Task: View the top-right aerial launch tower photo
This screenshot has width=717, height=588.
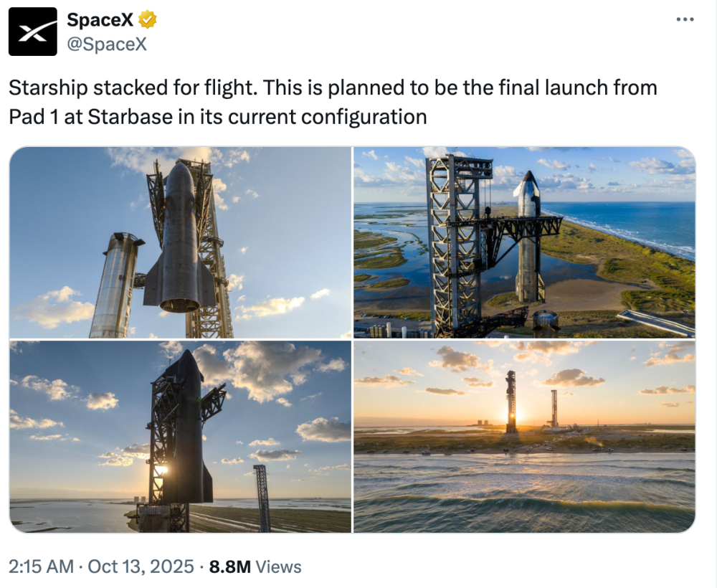Action: (524, 242)
